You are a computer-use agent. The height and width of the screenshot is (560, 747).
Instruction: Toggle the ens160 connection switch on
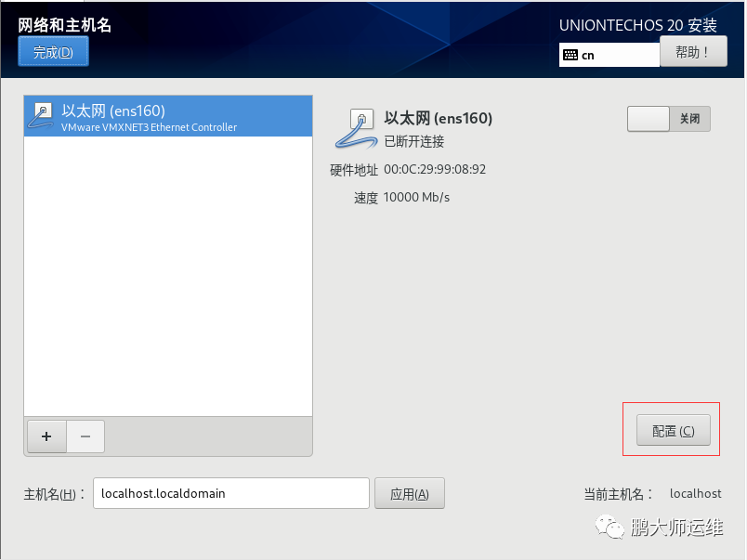tap(668, 119)
